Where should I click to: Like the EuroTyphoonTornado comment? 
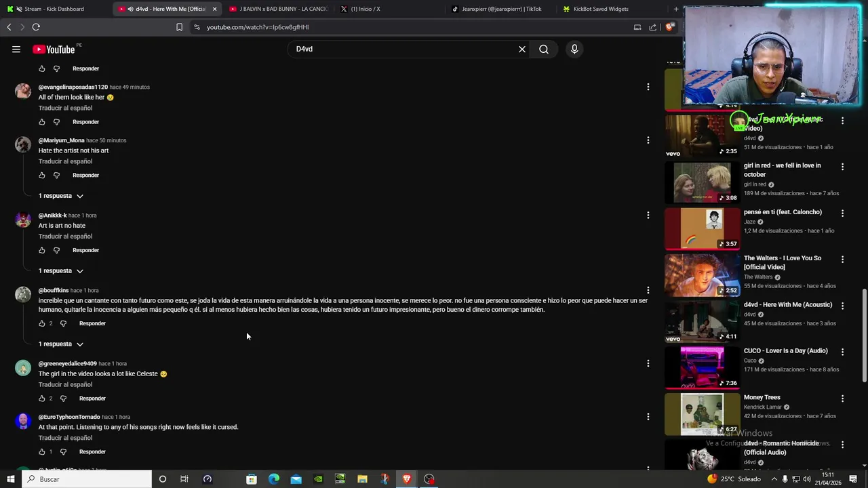click(x=42, y=452)
